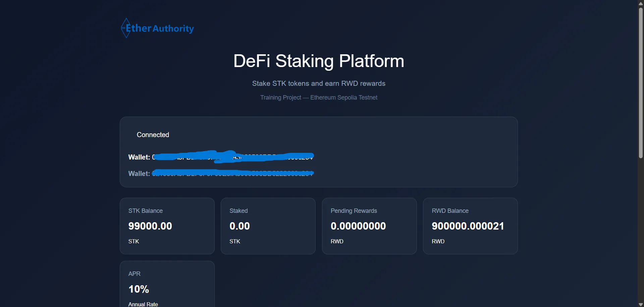This screenshot has height=307, width=644.
Task: Click the vertical scrollbar thumb
Action: click(x=641, y=82)
